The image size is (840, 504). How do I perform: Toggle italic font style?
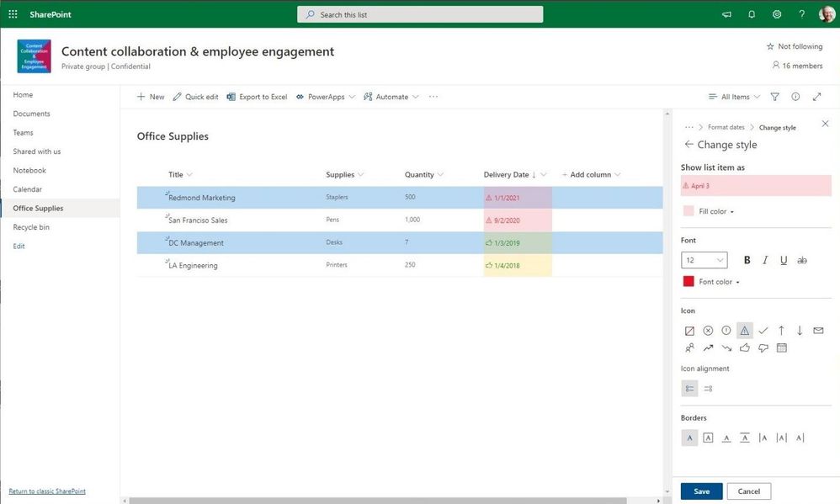tap(765, 260)
